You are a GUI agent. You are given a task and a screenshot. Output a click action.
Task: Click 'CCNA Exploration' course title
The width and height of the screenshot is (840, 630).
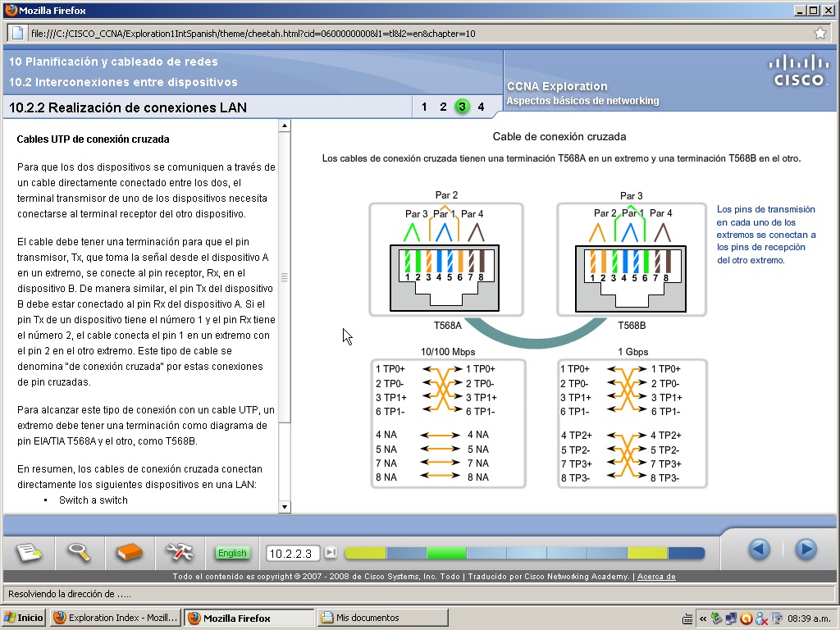[x=557, y=86]
